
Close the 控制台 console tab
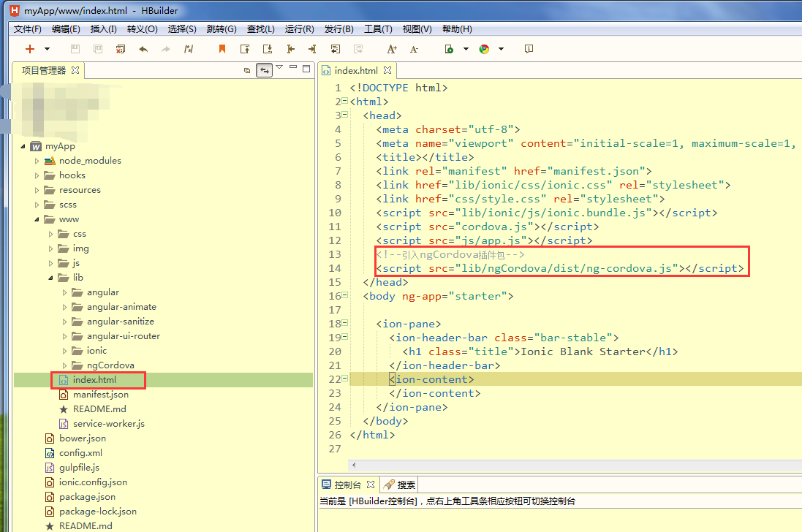[371, 484]
